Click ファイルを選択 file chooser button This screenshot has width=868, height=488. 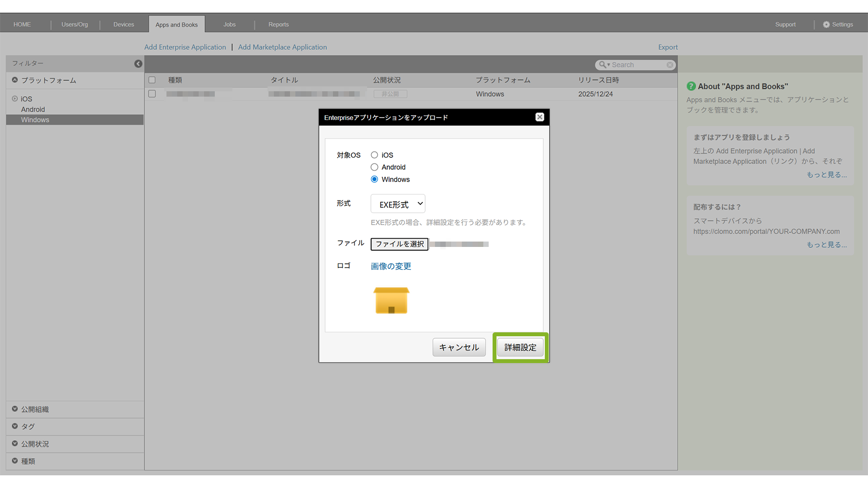pyautogui.click(x=399, y=244)
